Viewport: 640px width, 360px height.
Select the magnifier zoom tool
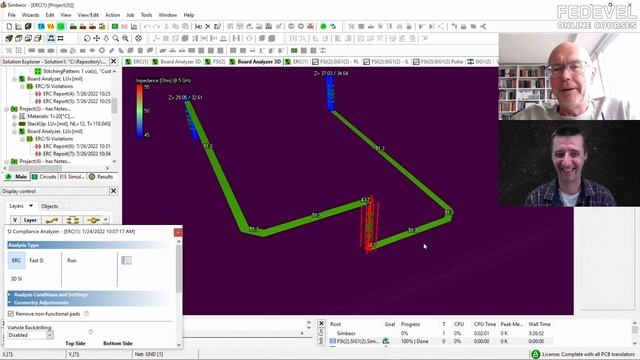pos(116,38)
